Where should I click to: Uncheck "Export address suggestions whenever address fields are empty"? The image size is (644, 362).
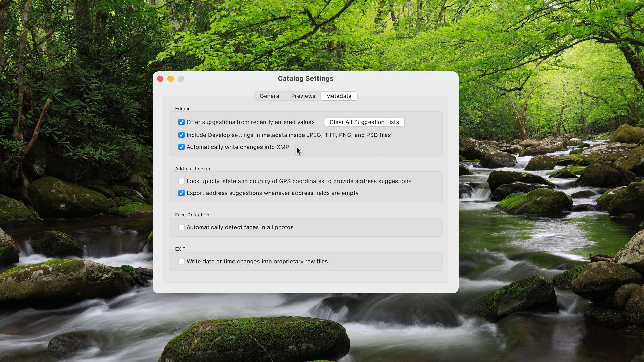pyautogui.click(x=181, y=193)
